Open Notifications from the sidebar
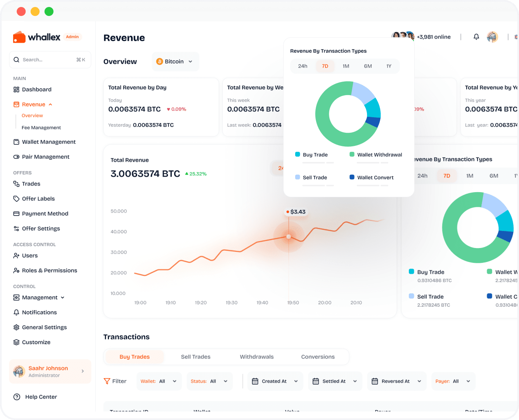This screenshot has height=420, width=519. pos(39,312)
